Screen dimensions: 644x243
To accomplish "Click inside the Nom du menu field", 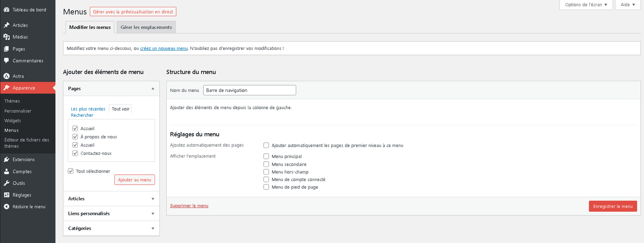I will tap(249, 90).
